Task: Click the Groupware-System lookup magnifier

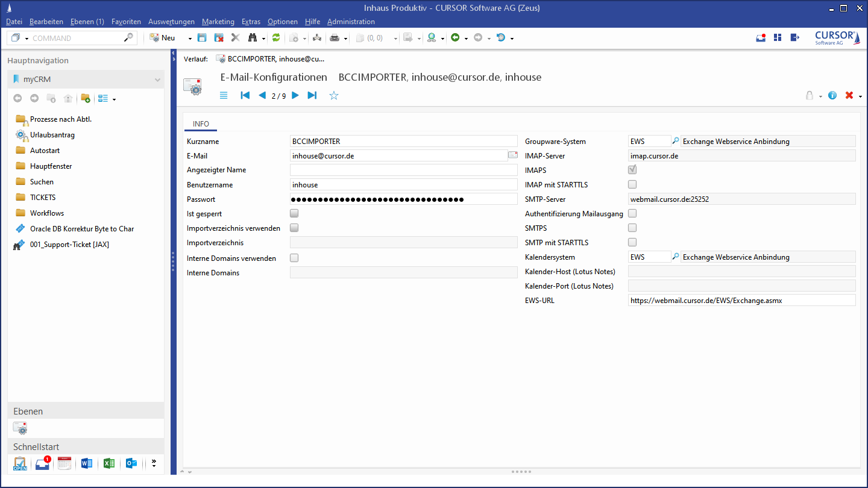Action: tap(676, 141)
